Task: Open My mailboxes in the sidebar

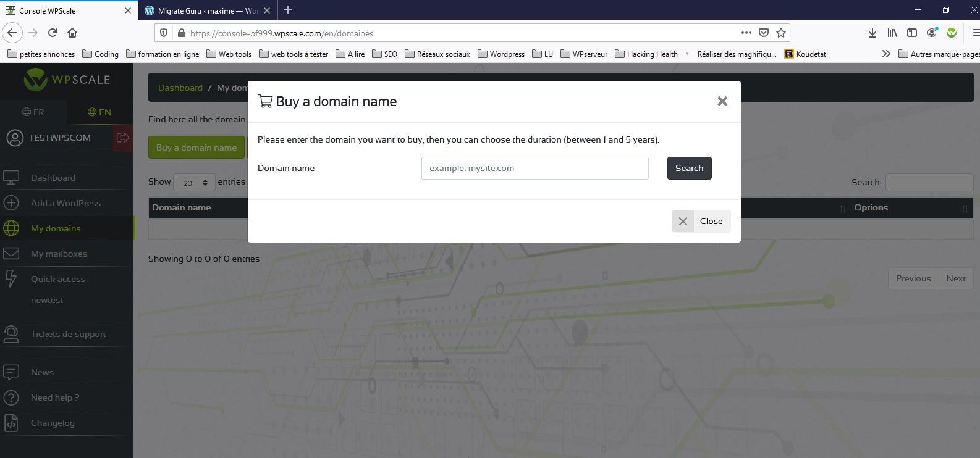Action: click(x=59, y=254)
